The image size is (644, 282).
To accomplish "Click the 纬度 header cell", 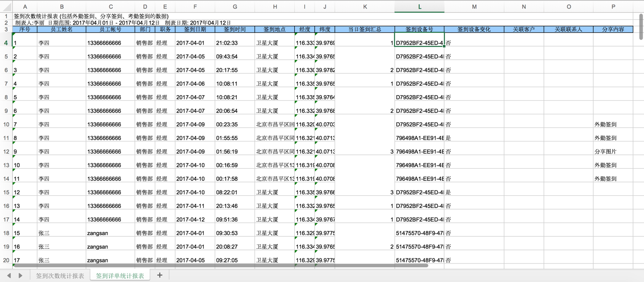I will pyautogui.click(x=325, y=29).
